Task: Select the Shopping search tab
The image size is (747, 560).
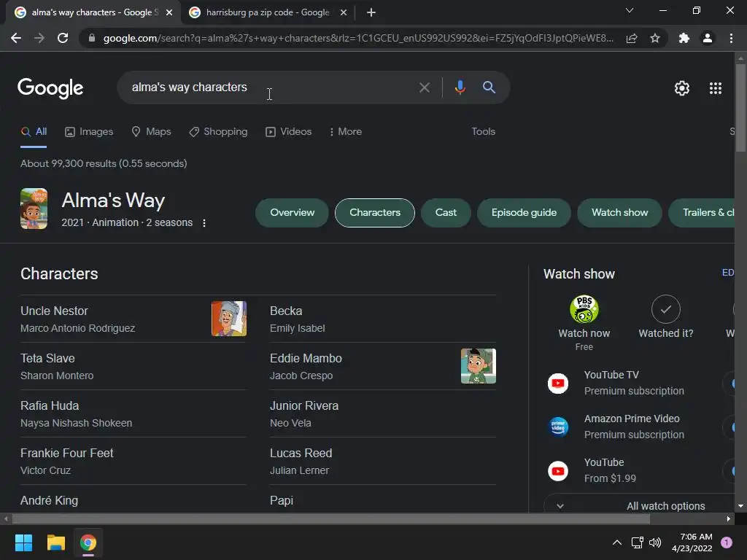Action: [218, 132]
